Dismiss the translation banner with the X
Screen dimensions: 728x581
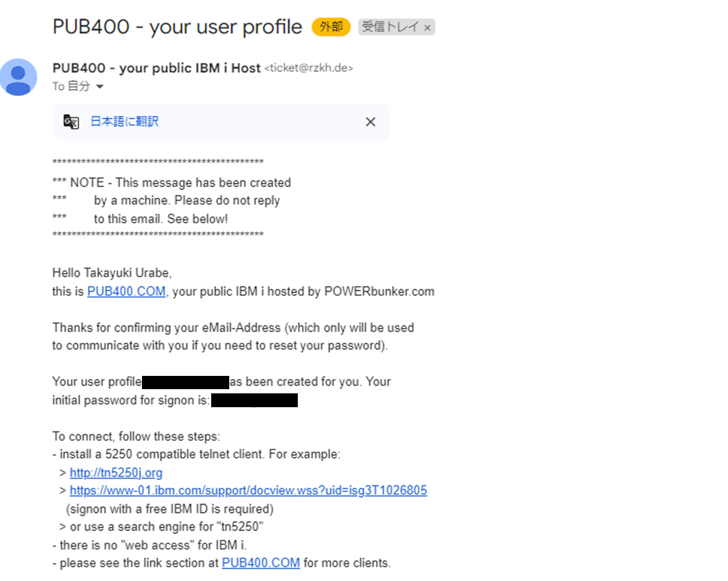[370, 121]
